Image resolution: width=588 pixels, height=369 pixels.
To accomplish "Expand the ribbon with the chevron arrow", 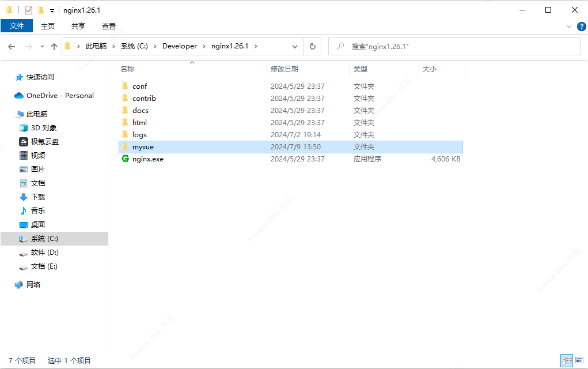I will point(568,26).
